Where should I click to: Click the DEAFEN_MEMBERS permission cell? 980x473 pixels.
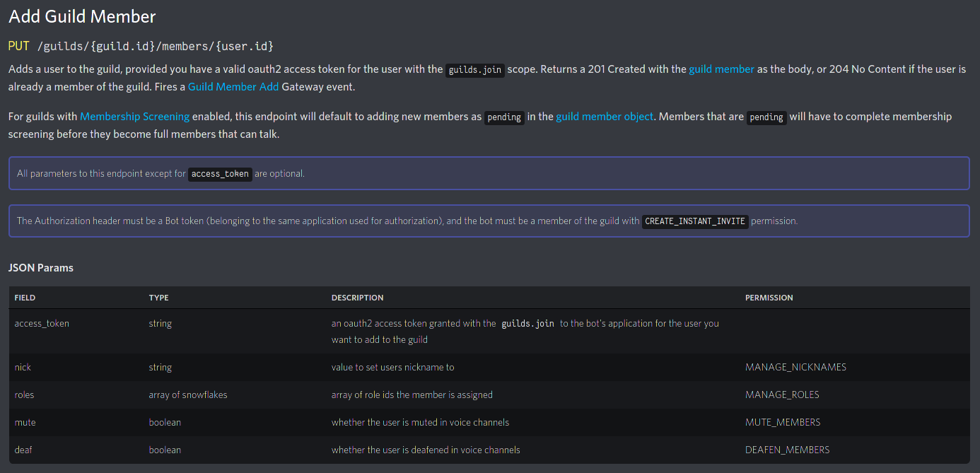pos(787,450)
